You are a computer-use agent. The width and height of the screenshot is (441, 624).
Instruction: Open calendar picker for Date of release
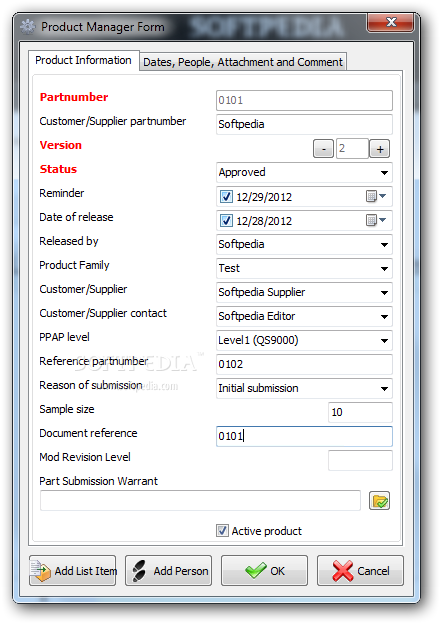(x=376, y=220)
